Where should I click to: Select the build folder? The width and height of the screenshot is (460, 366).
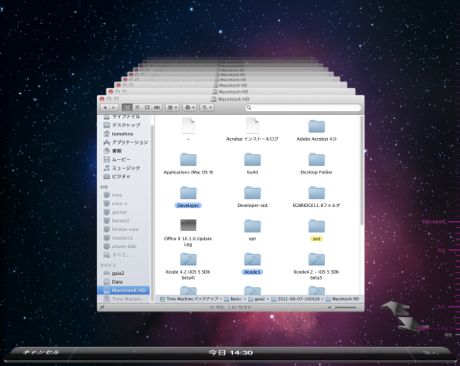[252, 163]
